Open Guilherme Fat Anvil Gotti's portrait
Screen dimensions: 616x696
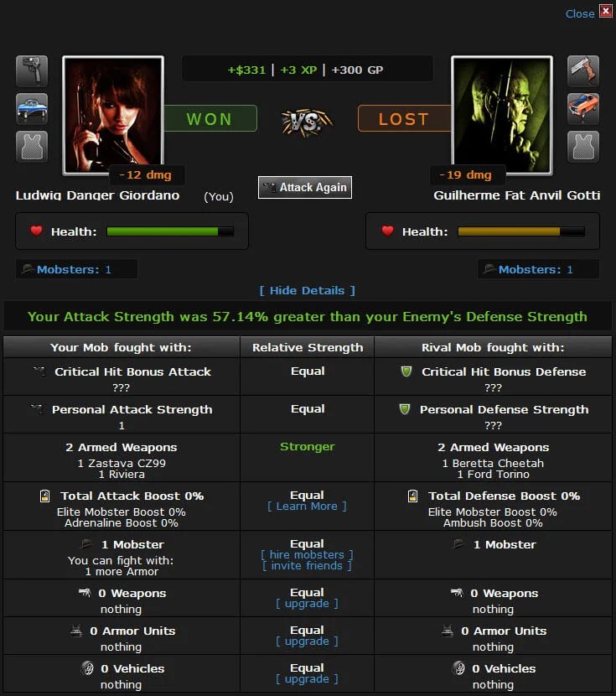[x=502, y=115]
